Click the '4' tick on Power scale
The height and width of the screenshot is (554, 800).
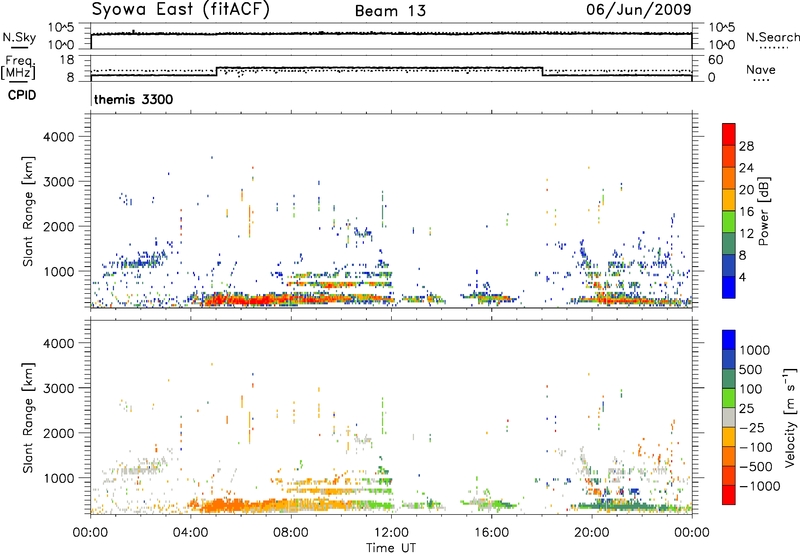pyautogui.click(x=742, y=277)
